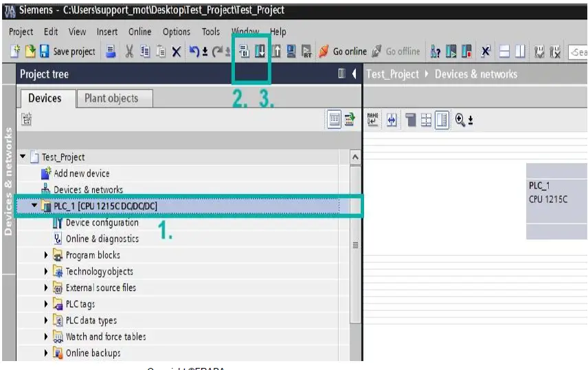This screenshot has width=588, height=370.
Task: Expand the Program blocks folder
Action: 46,255
